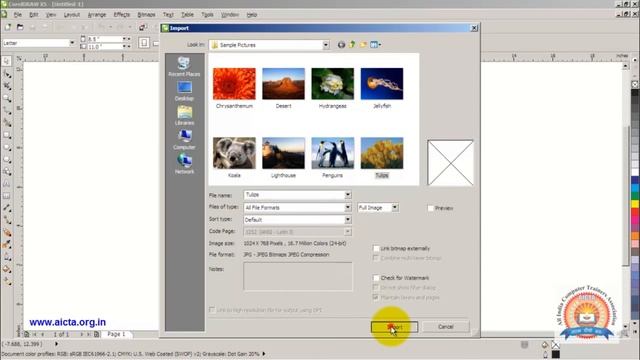Select the Desert thumbnail
The image size is (640, 360).
[283, 84]
